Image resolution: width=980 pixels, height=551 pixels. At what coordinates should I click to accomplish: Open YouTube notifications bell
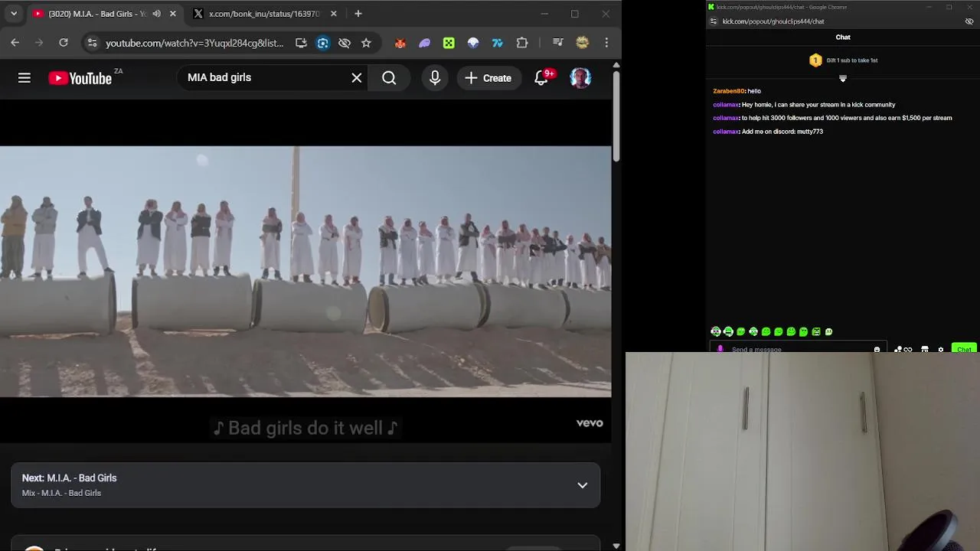pos(541,77)
